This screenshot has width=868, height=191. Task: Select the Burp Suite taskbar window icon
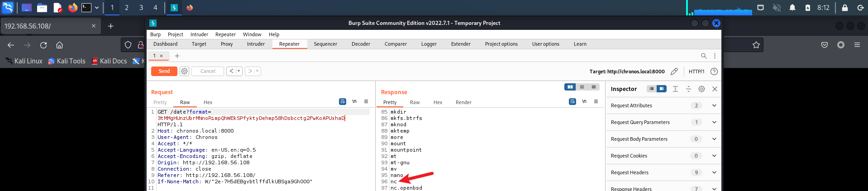(174, 8)
